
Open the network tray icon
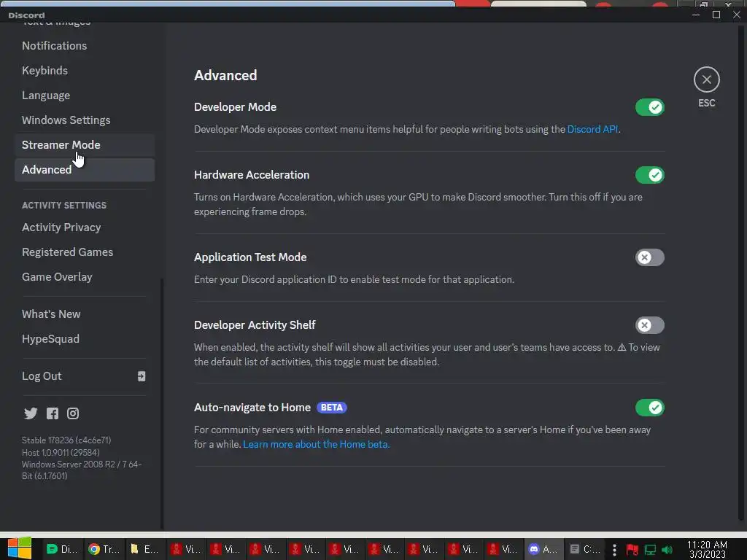tap(650, 550)
